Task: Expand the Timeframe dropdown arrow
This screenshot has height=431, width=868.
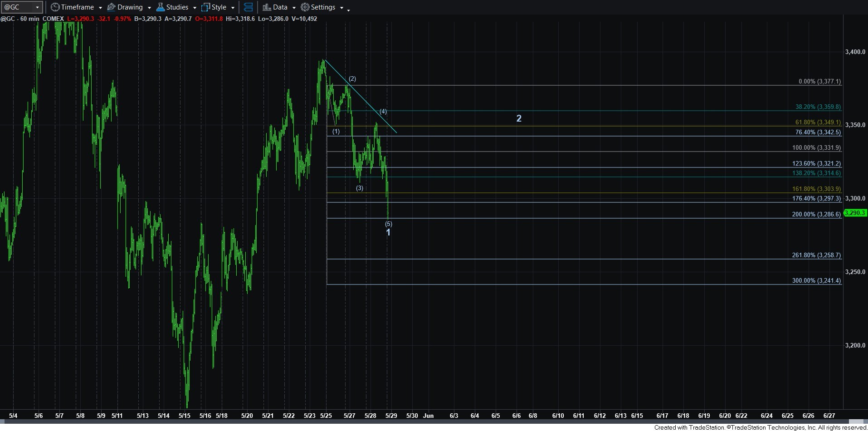Action: coord(100,8)
